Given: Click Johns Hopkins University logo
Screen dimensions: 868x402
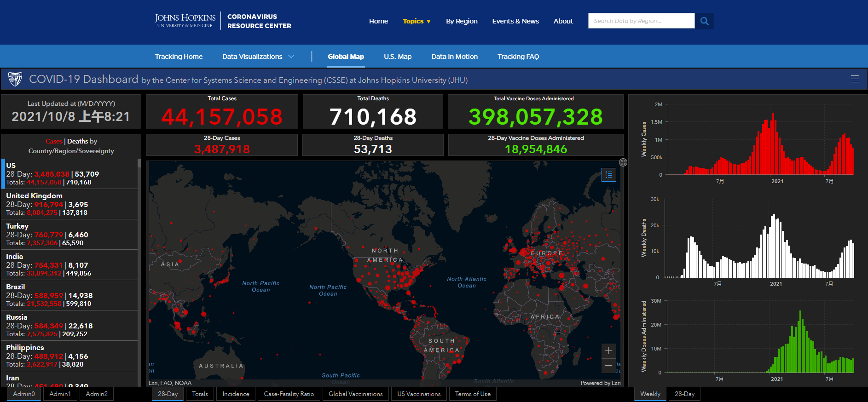Looking at the screenshot, I should [x=185, y=21].
